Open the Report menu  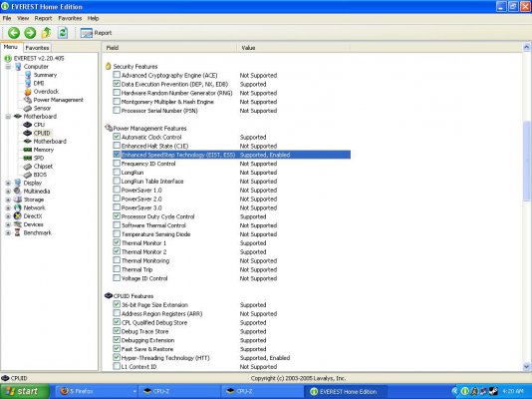pos(44,18)
